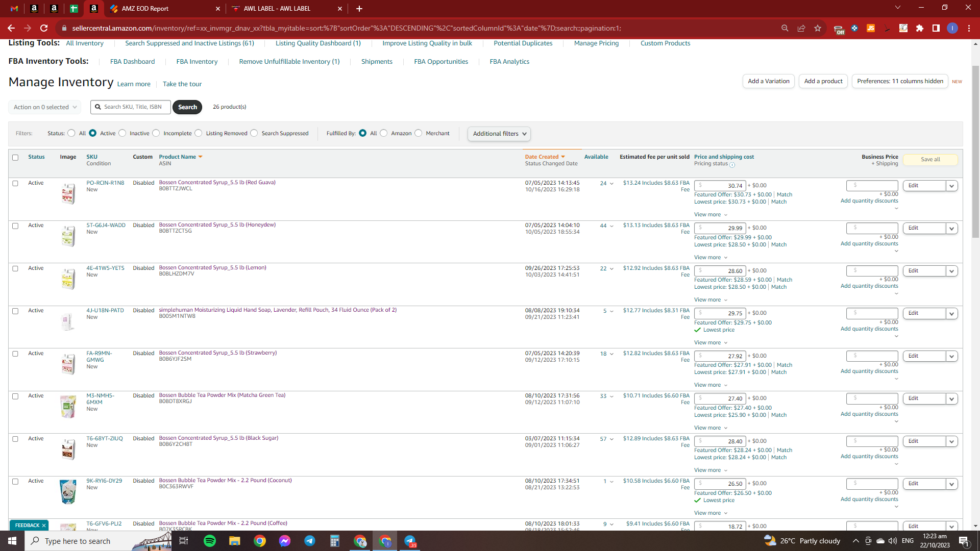Check the row checkbox for SKU PO-RCIN-R1N8
Screen dimensions: 980x551
click(15, 183)
